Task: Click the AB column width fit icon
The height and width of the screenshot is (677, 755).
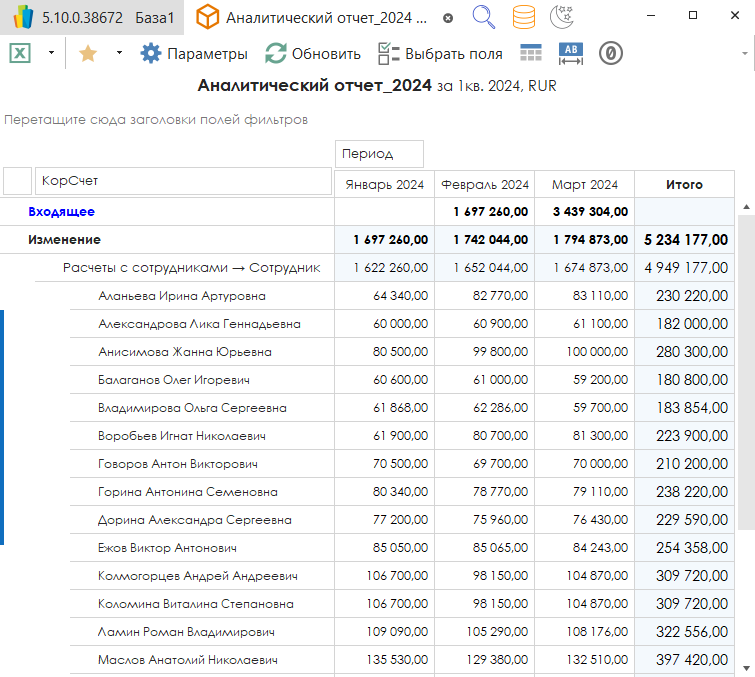Action: [570, 54]
